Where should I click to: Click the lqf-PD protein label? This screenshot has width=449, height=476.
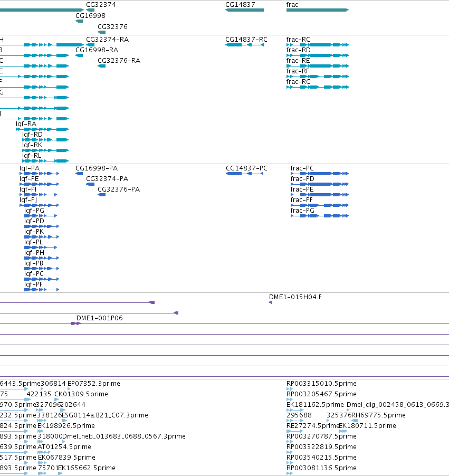[34, 221]
